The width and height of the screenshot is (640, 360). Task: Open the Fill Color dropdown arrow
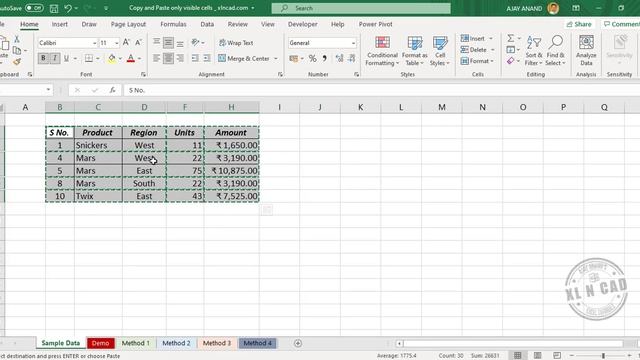tap(120, 58)
